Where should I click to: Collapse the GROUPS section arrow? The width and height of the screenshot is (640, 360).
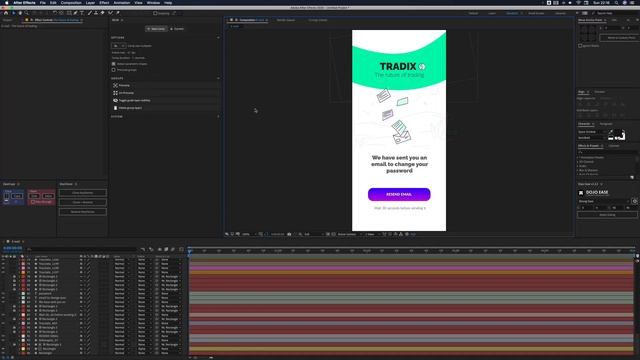coord(218,78)
